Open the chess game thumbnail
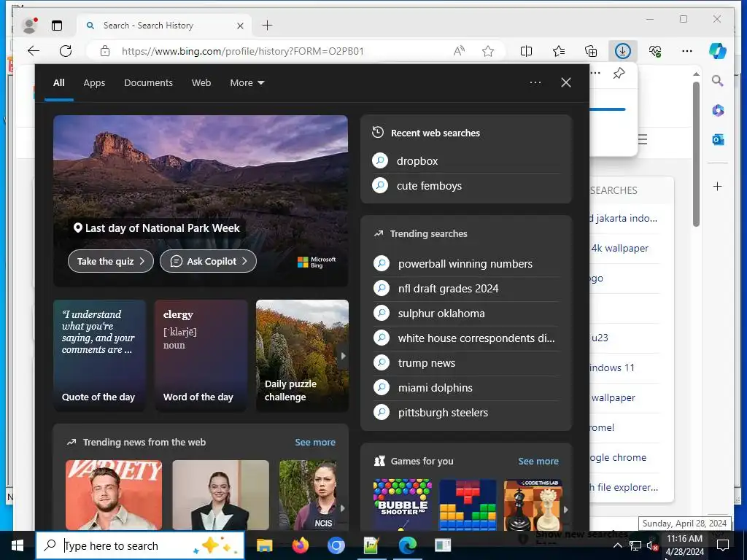This screenshot has height=560, width=747. click(533, 505)
